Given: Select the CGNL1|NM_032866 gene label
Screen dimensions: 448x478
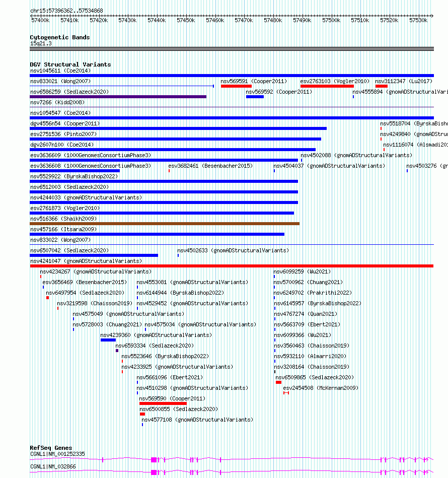Looking at the screenshot, I should [x=53, y=467].
